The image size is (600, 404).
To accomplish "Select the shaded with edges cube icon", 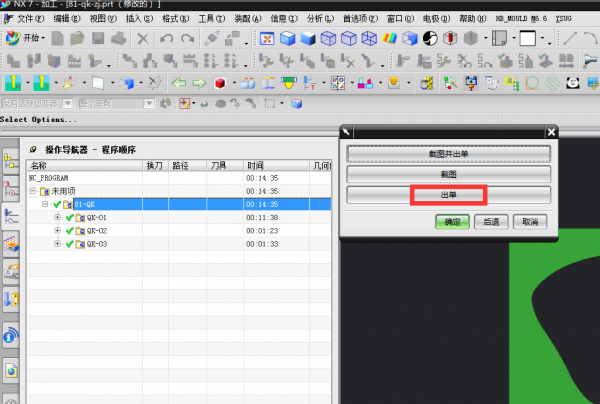I will (287, 39).
